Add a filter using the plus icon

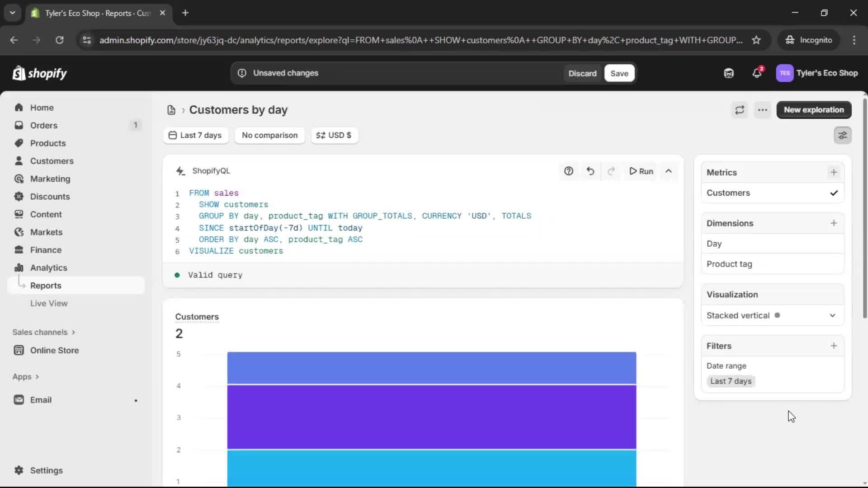834,346
